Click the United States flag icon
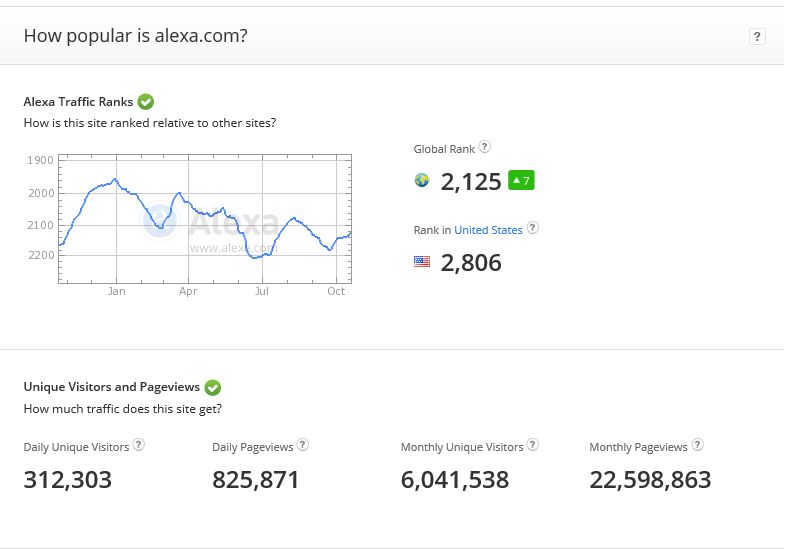 (x=422, y=261)
